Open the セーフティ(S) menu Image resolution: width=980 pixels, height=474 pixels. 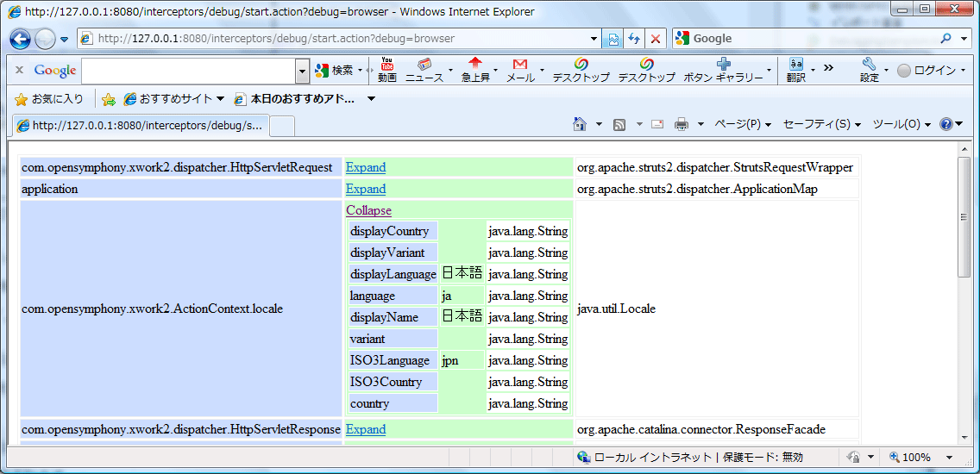pyautogui.click(x=822, y=124)
